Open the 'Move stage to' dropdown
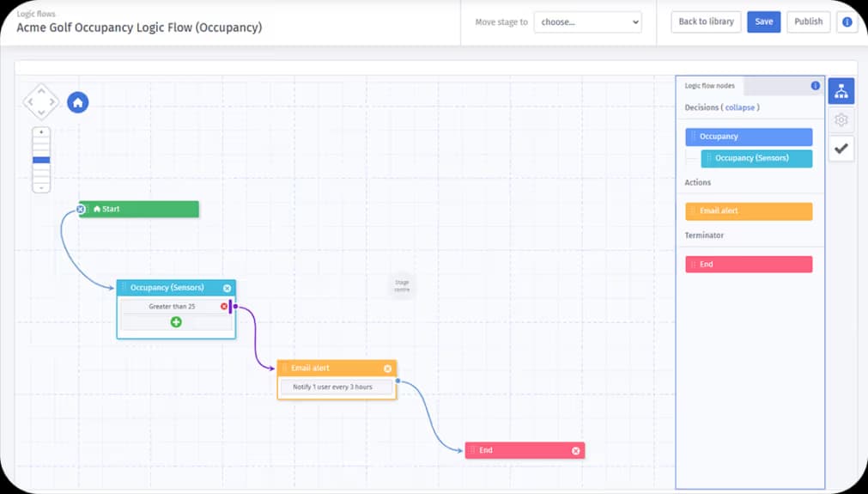Screen dimensions: 868x494 [587, 22]
